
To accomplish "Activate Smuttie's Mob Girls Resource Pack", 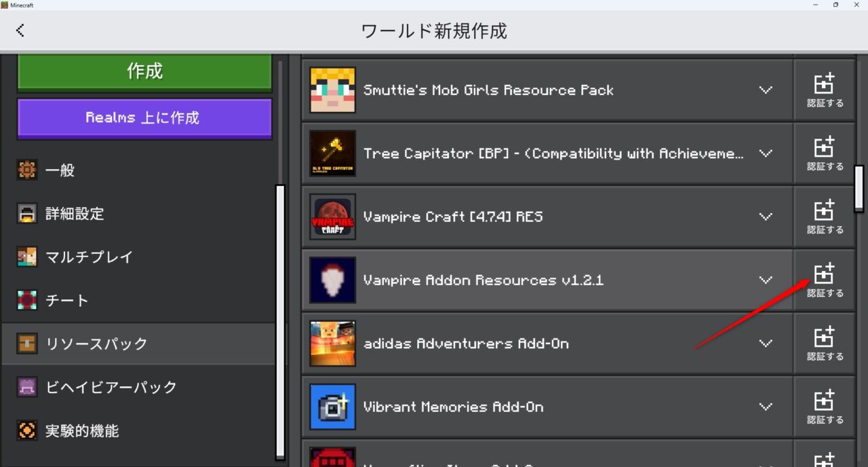I will [x=825, y=90].
